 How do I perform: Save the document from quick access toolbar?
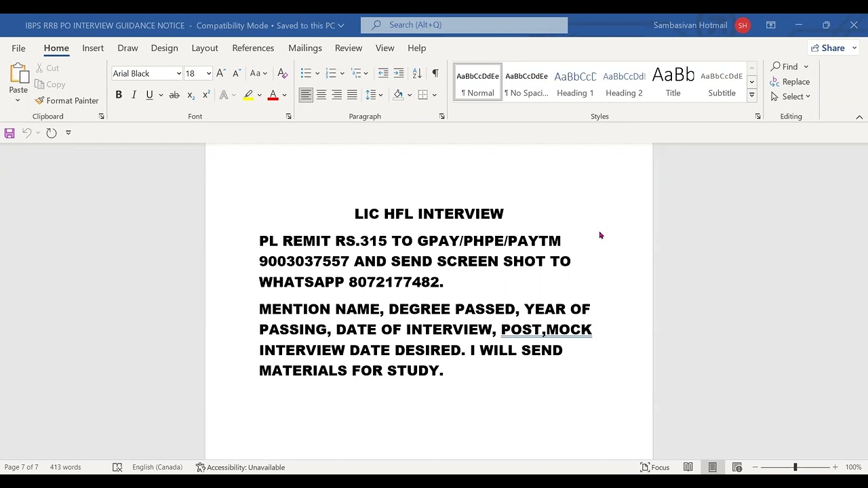(9, 133)
